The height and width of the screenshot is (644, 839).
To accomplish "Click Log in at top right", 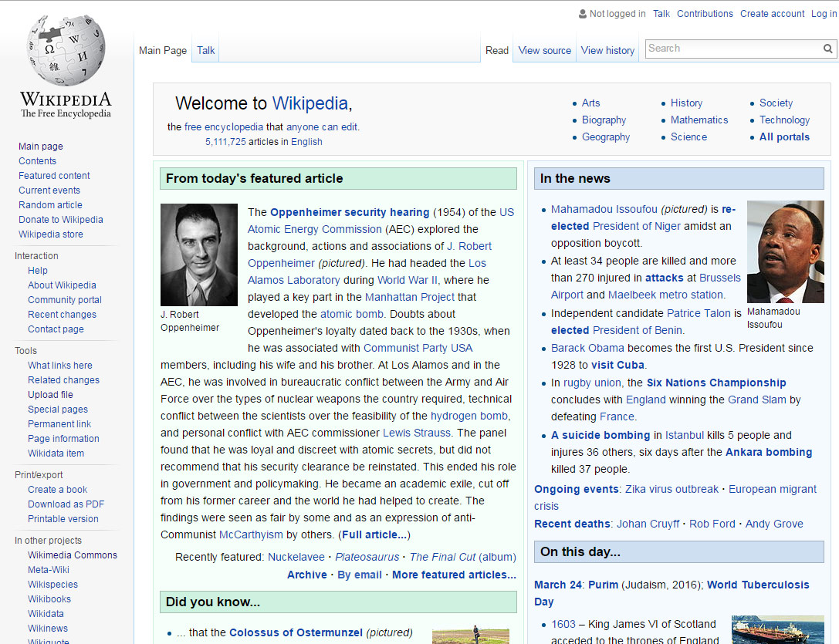I will point(824,14).
